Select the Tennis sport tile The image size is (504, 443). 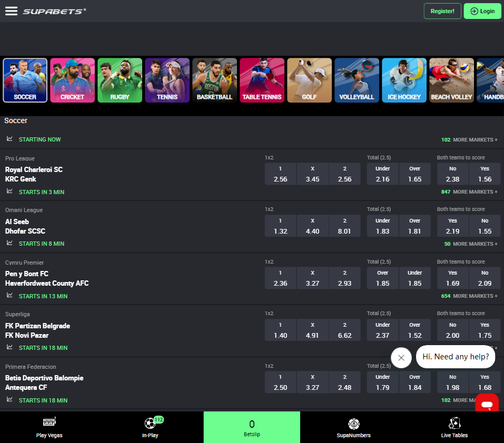pyautogui.click(x=167, y=80)
